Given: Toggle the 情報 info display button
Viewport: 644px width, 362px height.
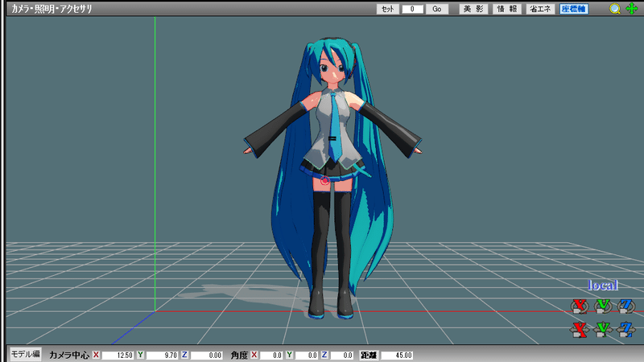Looking at the screenshot, I should [x=507, y=9].
